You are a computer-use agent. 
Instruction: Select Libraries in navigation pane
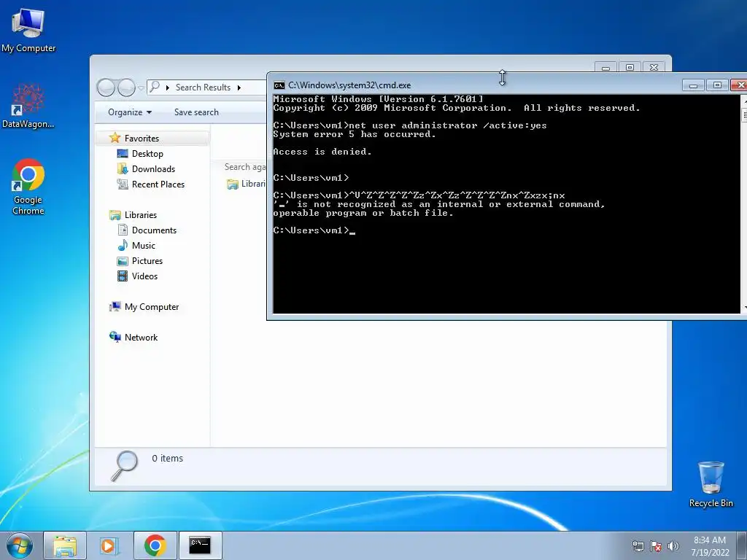coord(141,215)
